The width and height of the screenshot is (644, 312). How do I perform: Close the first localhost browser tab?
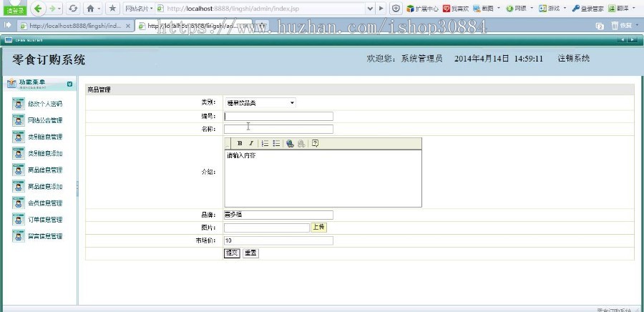[128, 26]
